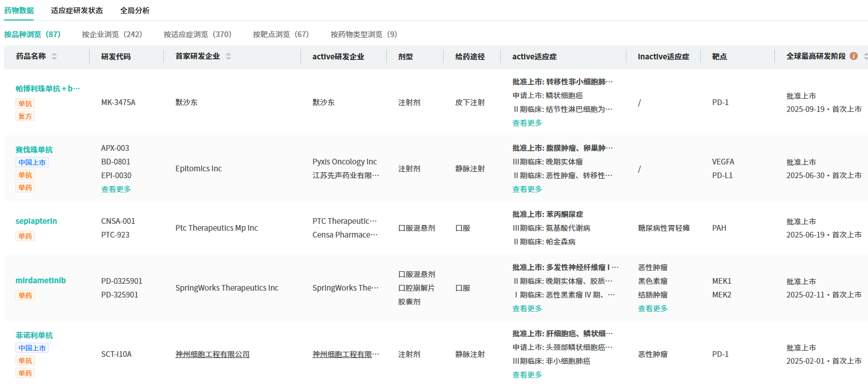Open the 全局分析 tab
Viewport: 868px width, 386px height.
point(135,10)
